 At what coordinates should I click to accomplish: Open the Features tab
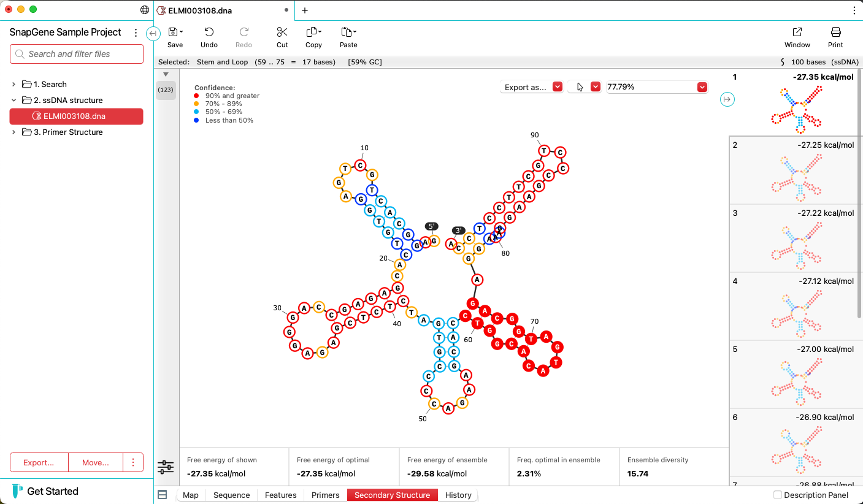click(x=281, y=495)
